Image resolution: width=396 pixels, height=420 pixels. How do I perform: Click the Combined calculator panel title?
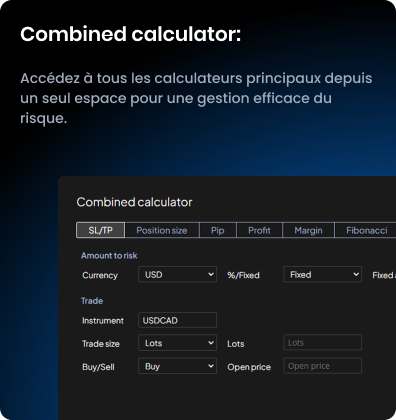tap(134, 202)
